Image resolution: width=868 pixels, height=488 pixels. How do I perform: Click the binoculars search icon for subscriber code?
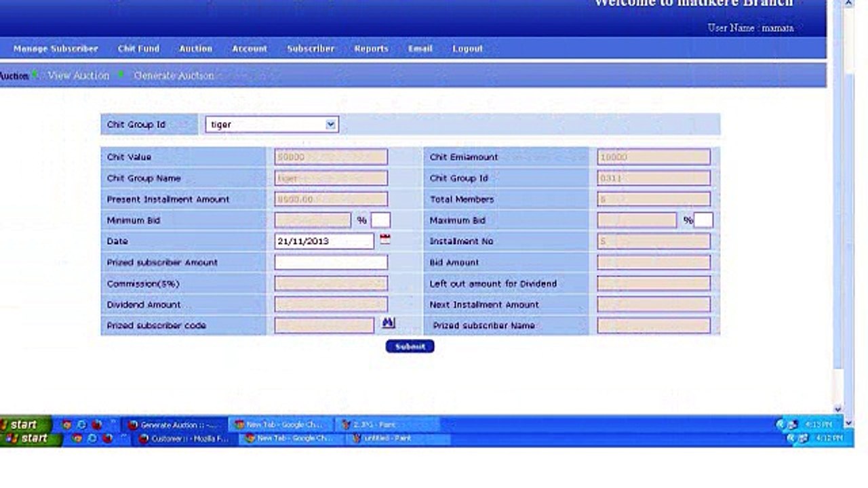pos(388,323)
